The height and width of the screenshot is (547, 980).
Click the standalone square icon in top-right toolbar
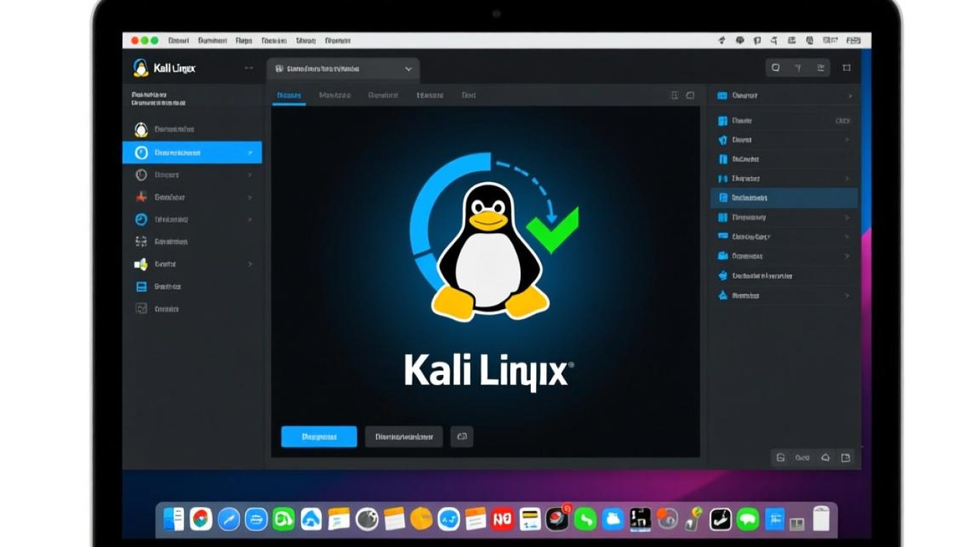point(846,68)
